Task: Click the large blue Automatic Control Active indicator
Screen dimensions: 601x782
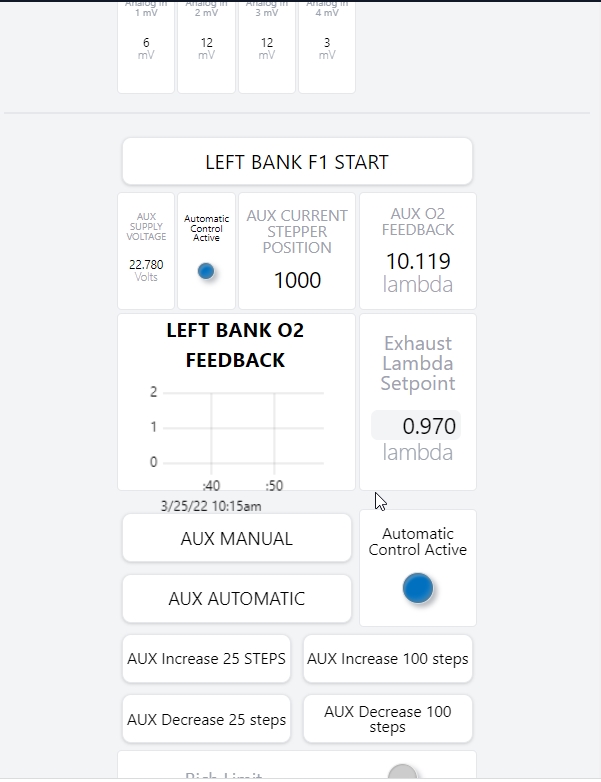Action: [x=418, y=588]
